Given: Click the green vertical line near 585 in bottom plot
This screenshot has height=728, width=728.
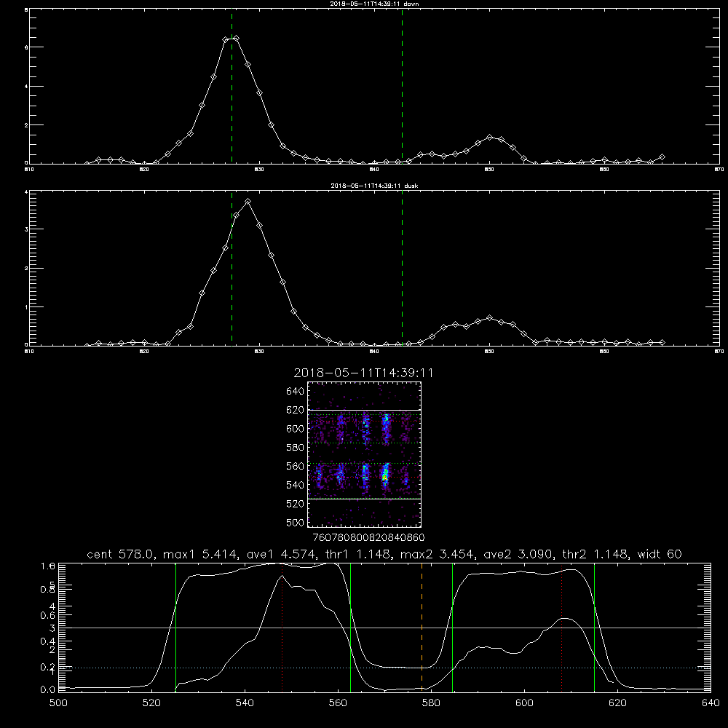Looking at the screenshot, I should (x=452, y=627).
